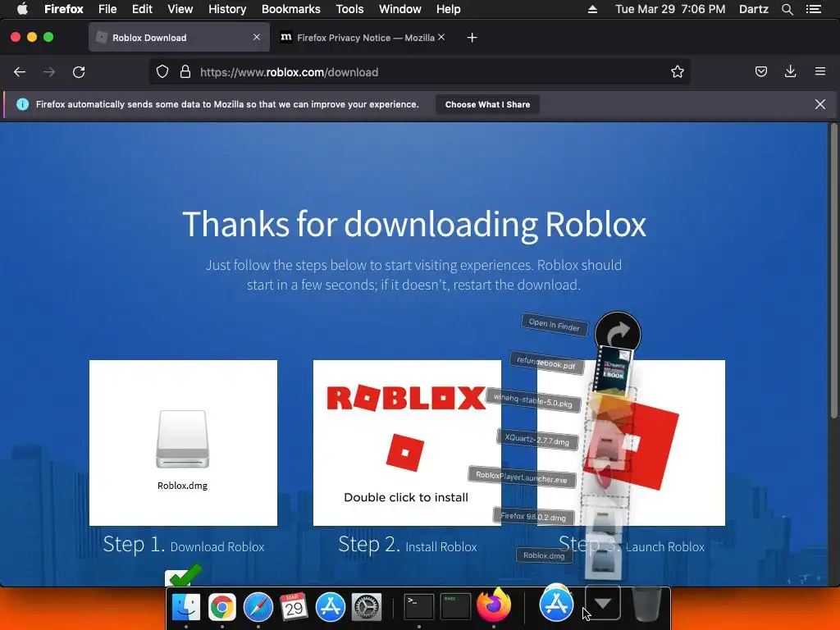Click the Choose What I Share button
This screenshot has height=630, width=840.
[x=487, y=104]
